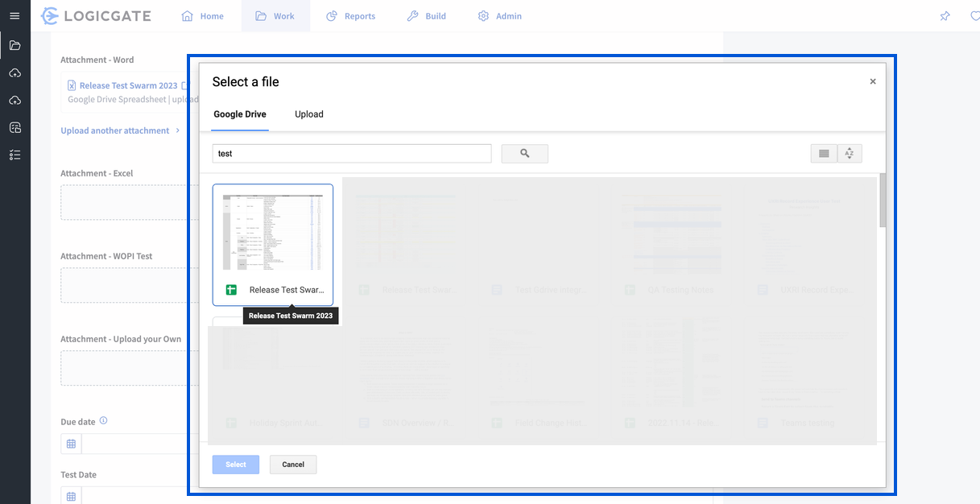This screenshot has height=504, width=980.
Task: Click the cloud upload icon directly below the folder icon
Action: pyautogui.click(x=14, y=73)
